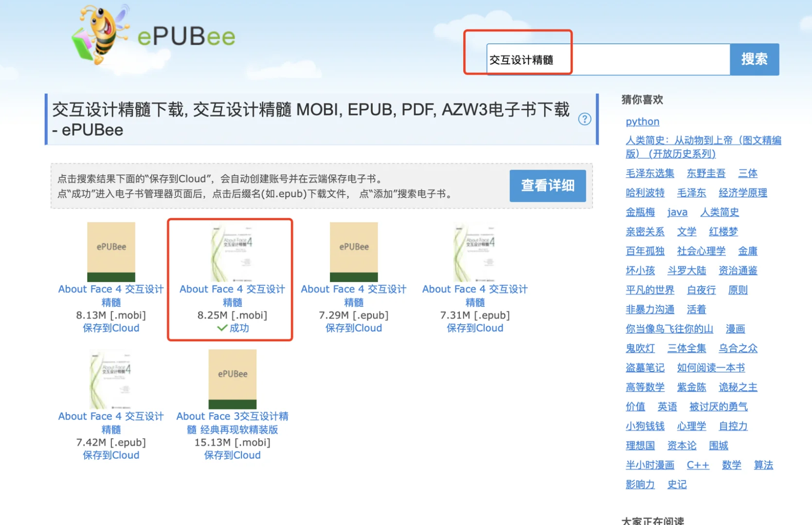Open the 自控力 link

[733, 426]
